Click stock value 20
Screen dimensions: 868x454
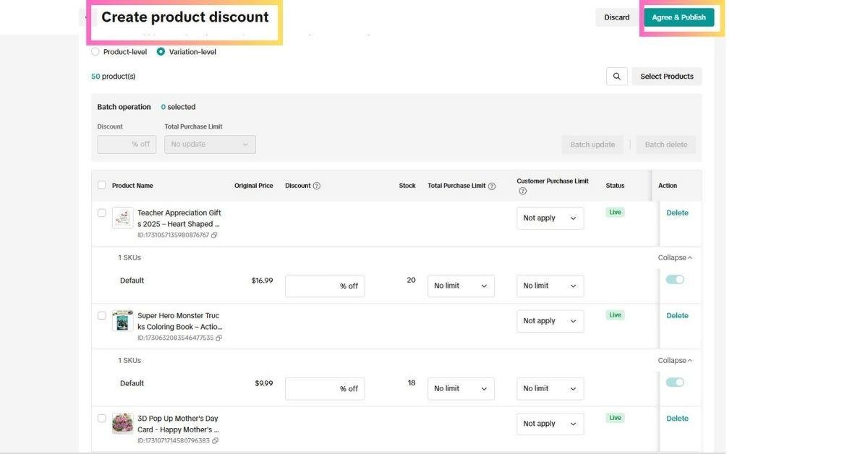411,280
